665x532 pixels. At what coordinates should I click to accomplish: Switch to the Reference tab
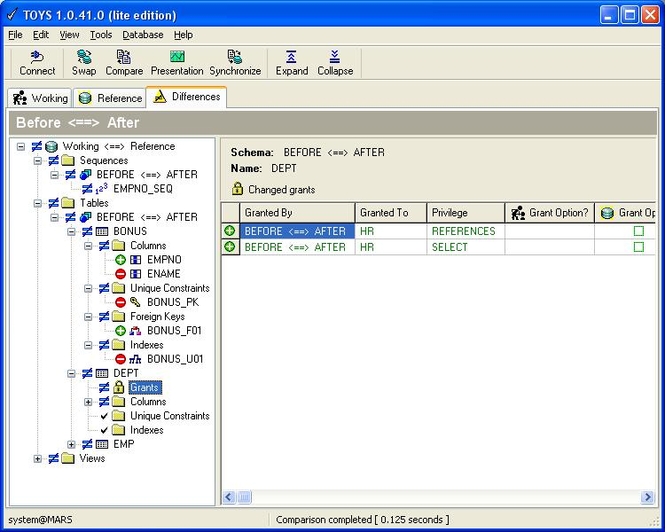(x=110, y=98)
